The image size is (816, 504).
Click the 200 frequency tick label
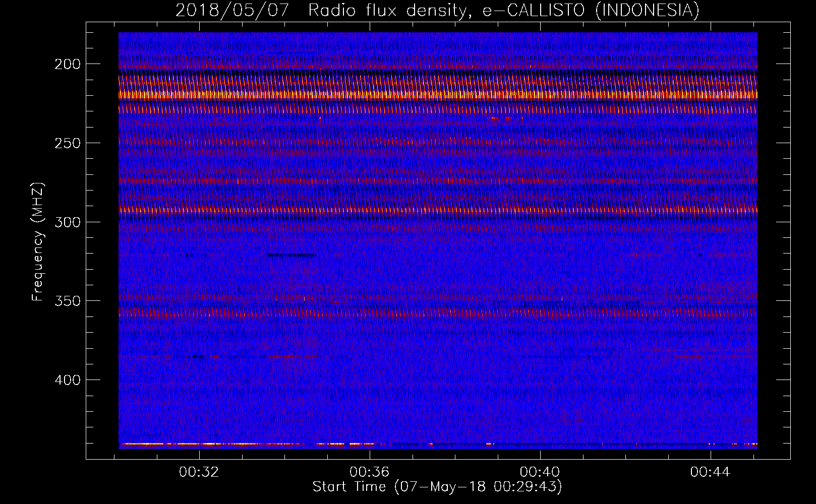68,64
